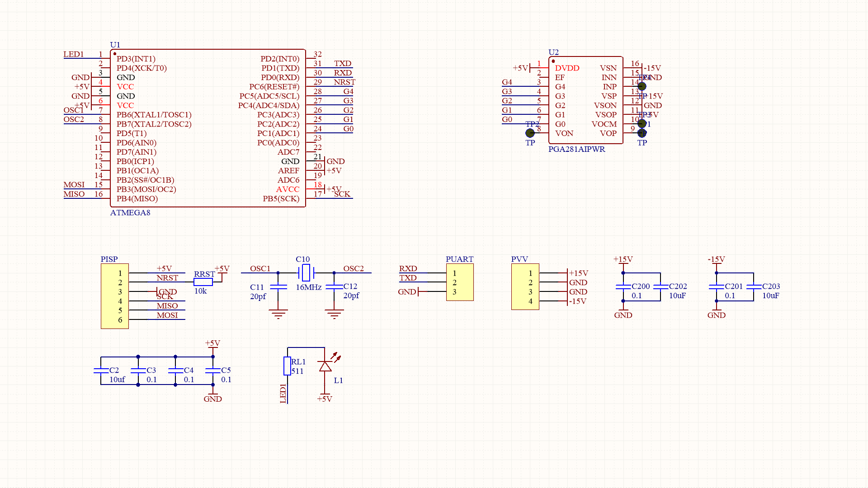Click the 16MHz crystal C10 symbol
The width and height of the screenshot is (868, 488).
tap(306, 272)
